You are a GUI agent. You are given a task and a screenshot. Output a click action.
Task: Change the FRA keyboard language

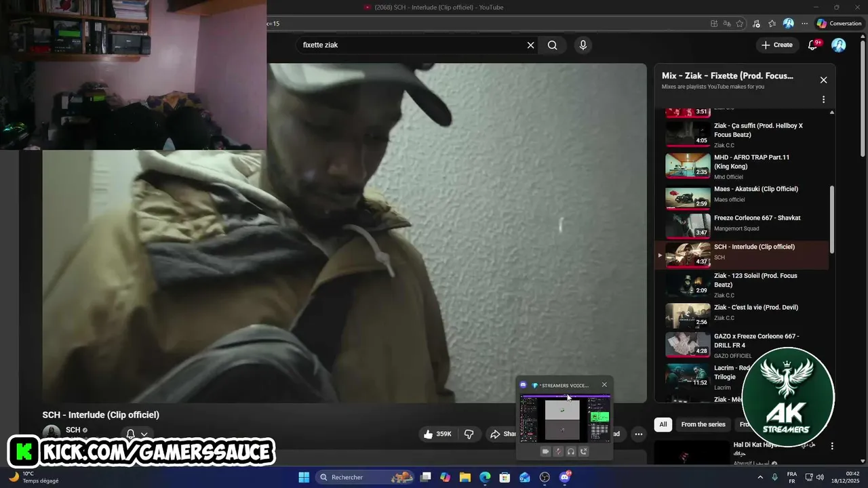click(791, 477)
